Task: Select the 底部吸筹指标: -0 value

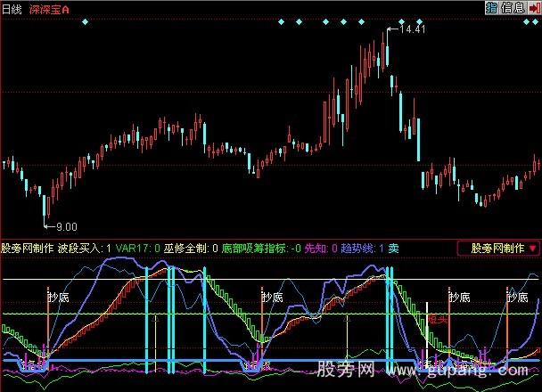Action: point(261,248)
